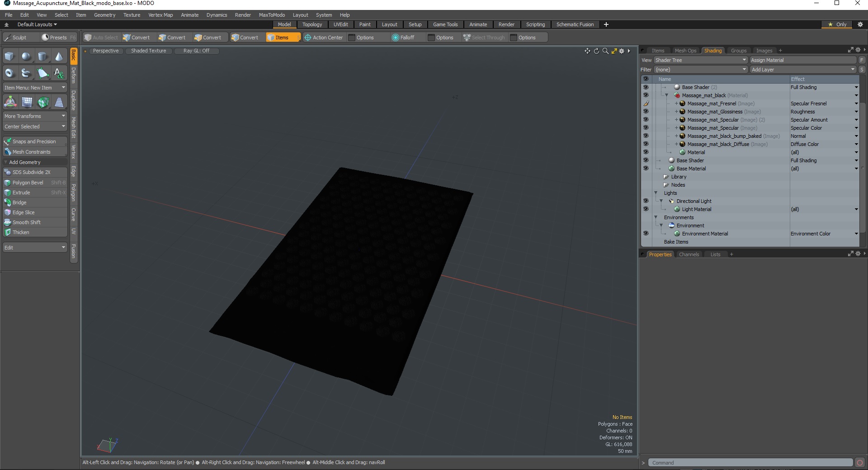Click the Perspective viewport label
868x470 pixels.
point(106,51)
